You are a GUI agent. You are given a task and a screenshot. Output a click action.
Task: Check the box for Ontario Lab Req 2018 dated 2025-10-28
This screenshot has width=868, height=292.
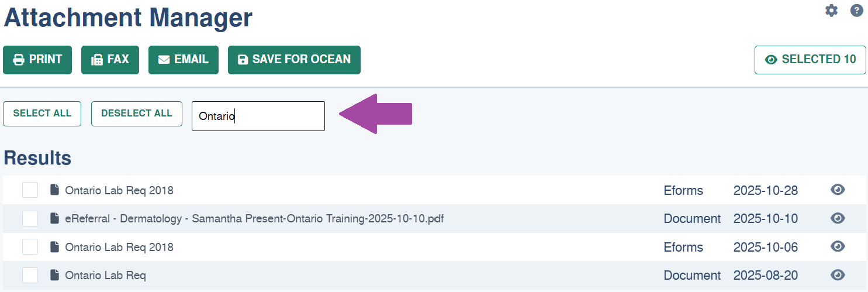tap(30, 190)
